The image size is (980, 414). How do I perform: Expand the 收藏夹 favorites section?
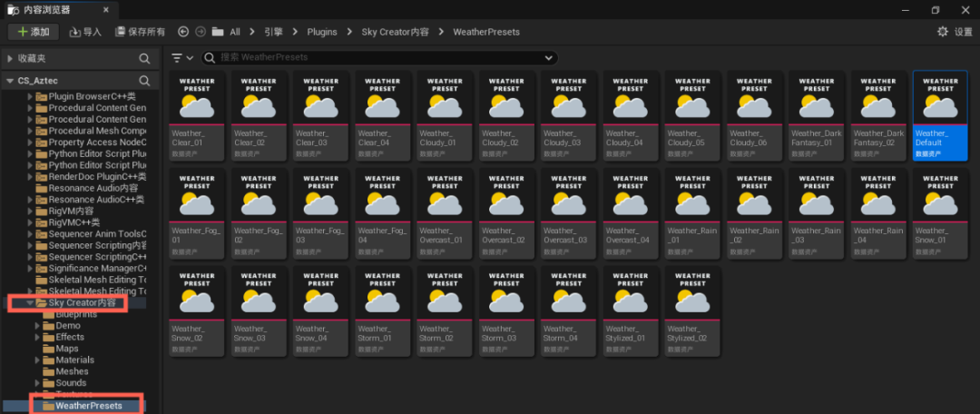coord(10,58)
